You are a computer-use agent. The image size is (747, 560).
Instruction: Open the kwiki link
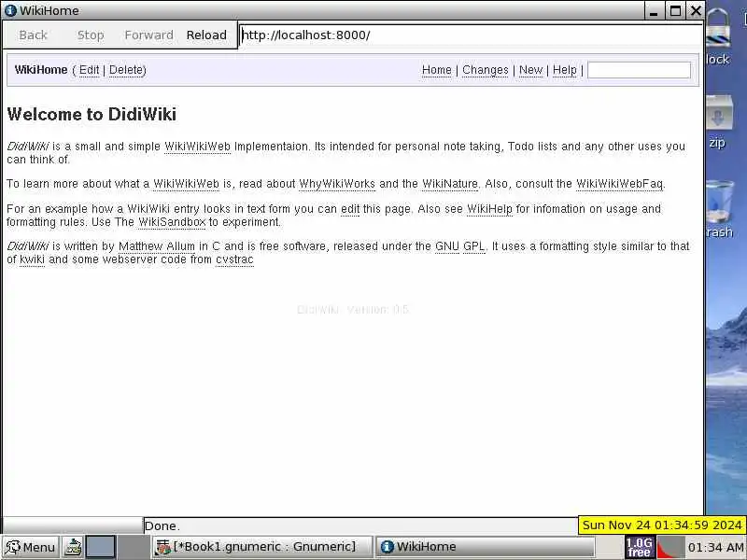[32, 259]
